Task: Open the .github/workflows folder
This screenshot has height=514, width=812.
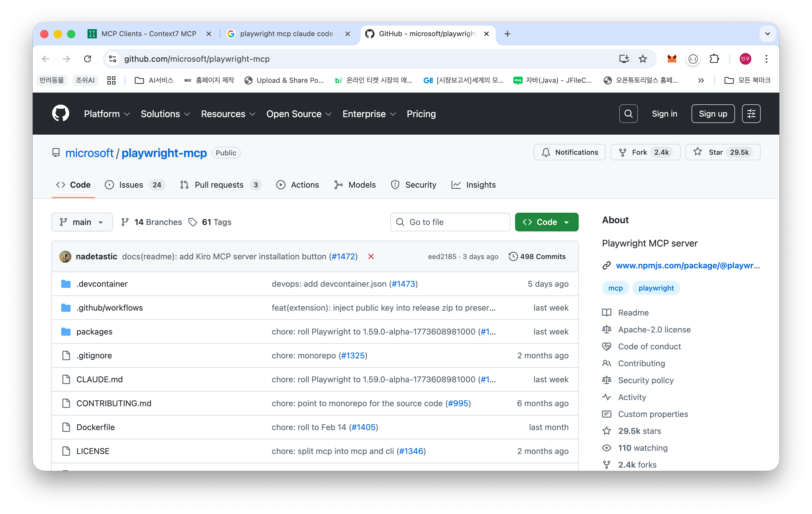Action: tap(110, 307)
